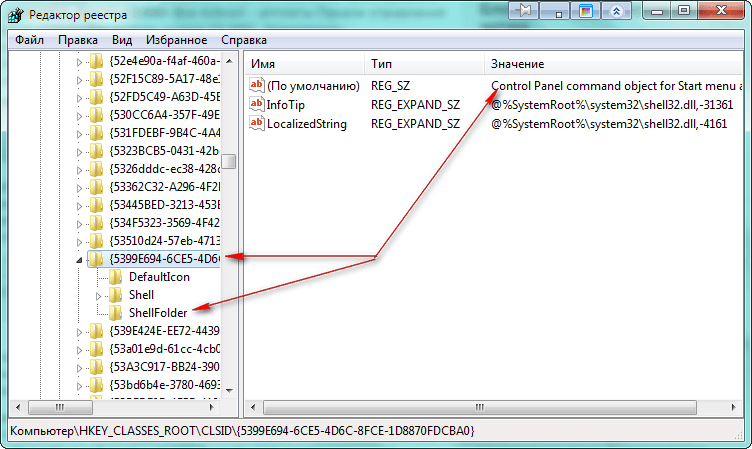The height and width of the screenshot is (449, 752).
Task: Select folder icon of {5399E694-6CE5-4D6
Action: point(96,259)
